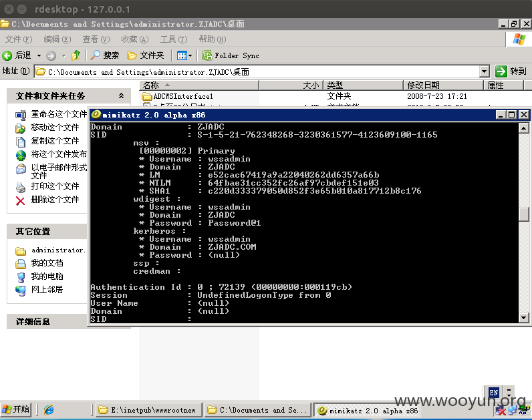Click the Search (搜索) toolbar button
Screen dimensions: 532x420
click(105, 55)
